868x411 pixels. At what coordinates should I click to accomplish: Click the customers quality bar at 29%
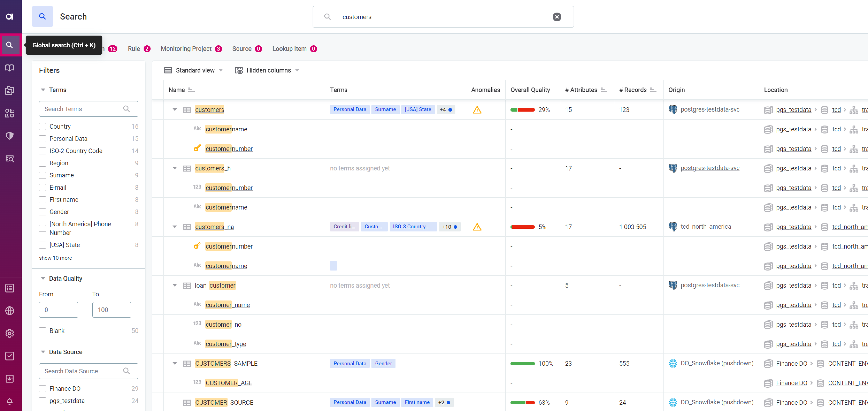tap(522, 110)
